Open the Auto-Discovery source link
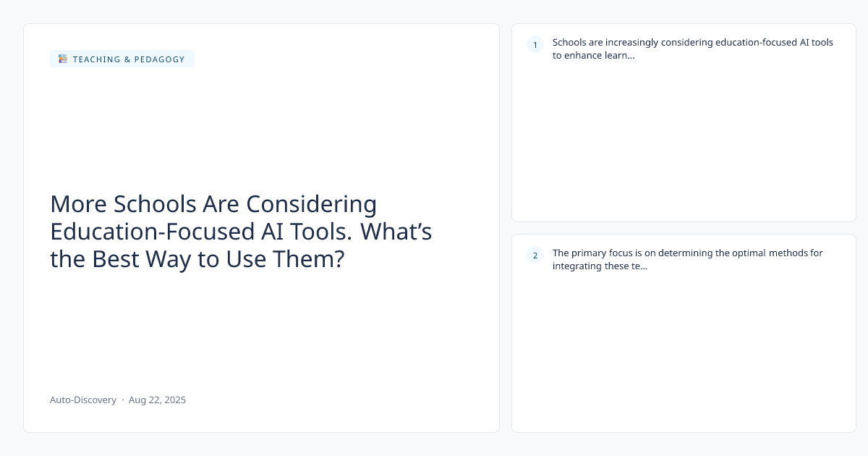This screenshot has height=456, width=868. pos(83,400)
